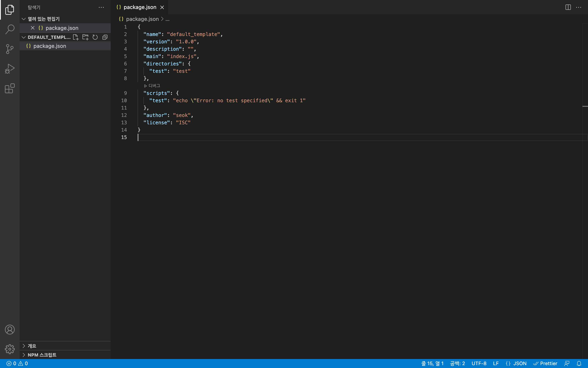Go to line via 줄 15, 열 1
The image size is (588, 368).
(432, 363)
